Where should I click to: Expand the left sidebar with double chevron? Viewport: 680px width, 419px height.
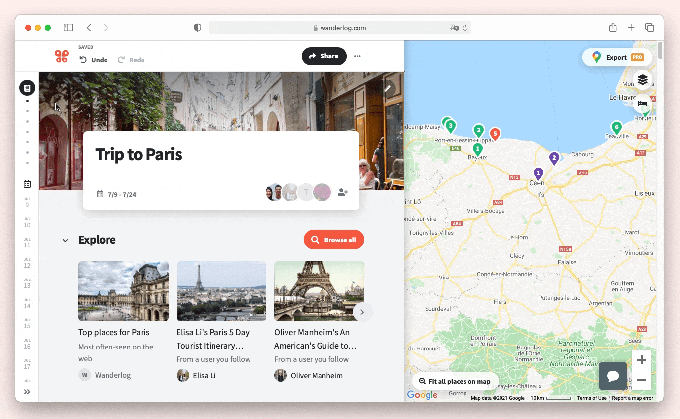tap(27, 392)
